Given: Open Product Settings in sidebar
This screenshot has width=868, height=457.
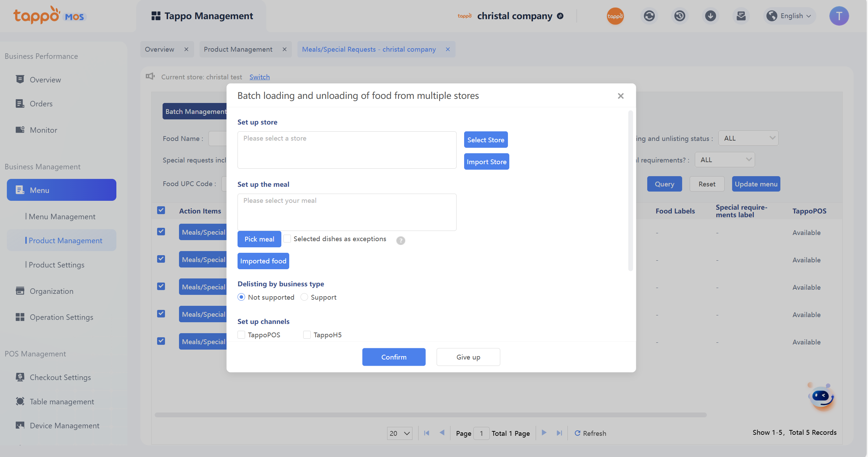Looking at the screenshot, I should [x=56, y=265].
